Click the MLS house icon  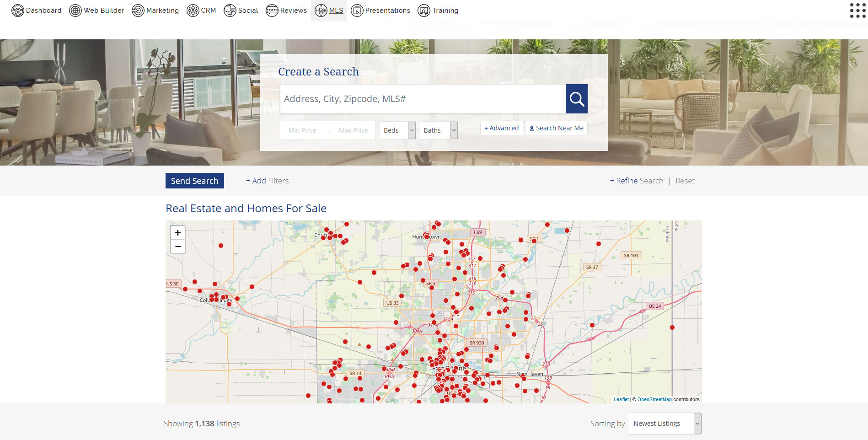tap(321, 11)
